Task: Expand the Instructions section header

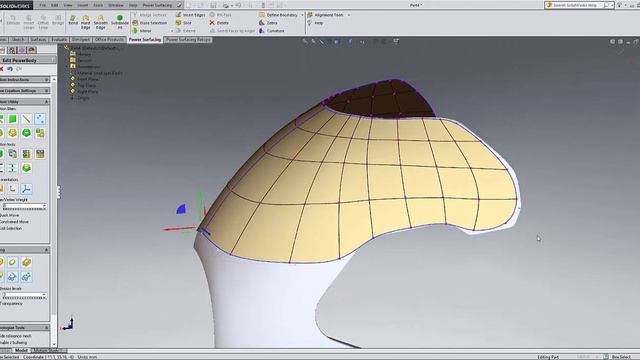Action: coord(24,80)
